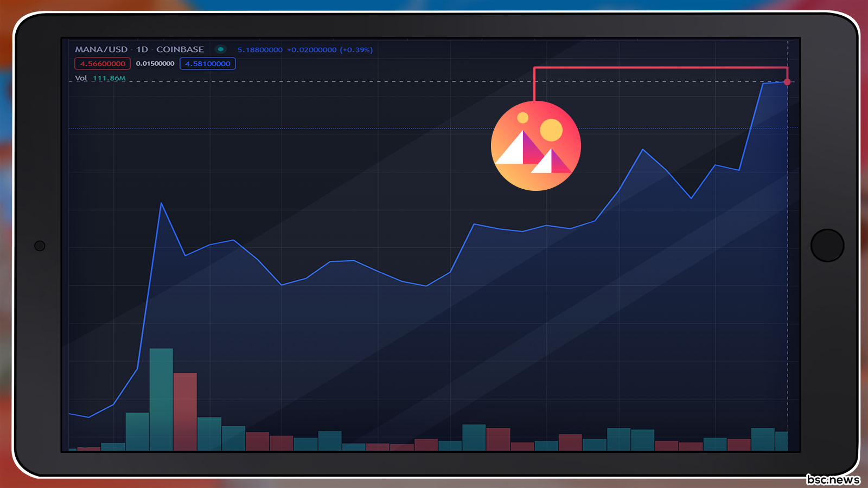Click the COINBASE exchange label
Image resolution: width=868 pixels, height=488 pixels.
180,49
